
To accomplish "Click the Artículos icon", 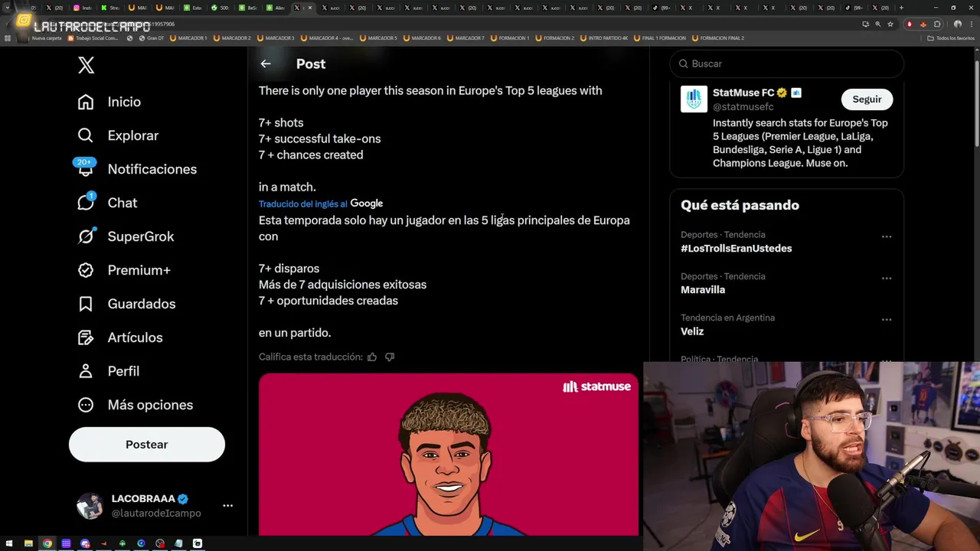I will [86, 337].
